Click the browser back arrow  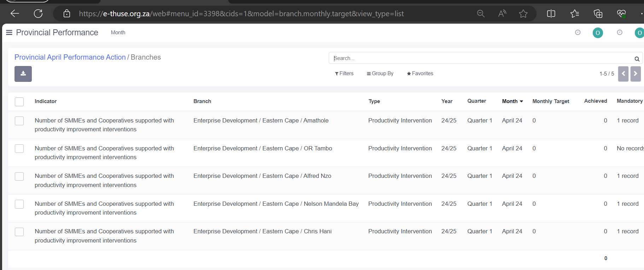point(15,14)
